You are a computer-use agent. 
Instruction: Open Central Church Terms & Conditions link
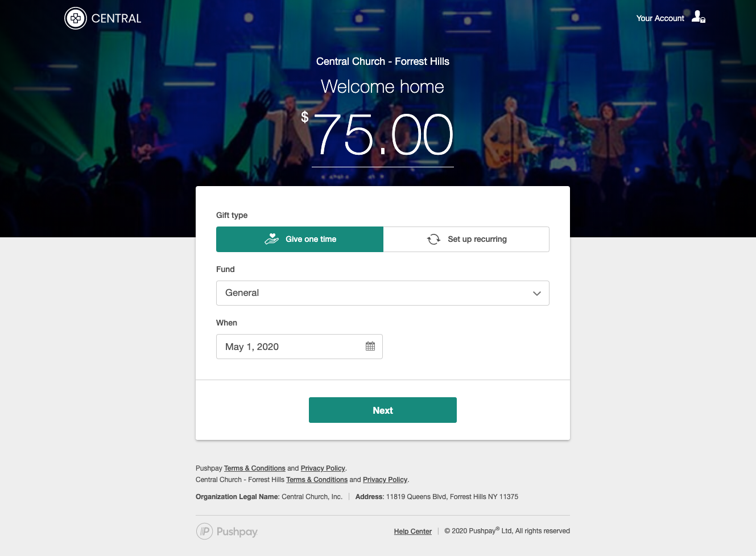coord(317,480)
